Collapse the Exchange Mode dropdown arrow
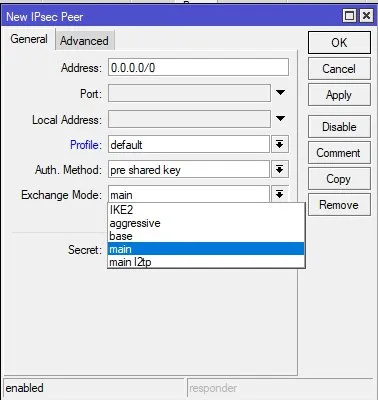Viewport: 378px width, 400px height. pyautogui.click(x=280, y=194)
